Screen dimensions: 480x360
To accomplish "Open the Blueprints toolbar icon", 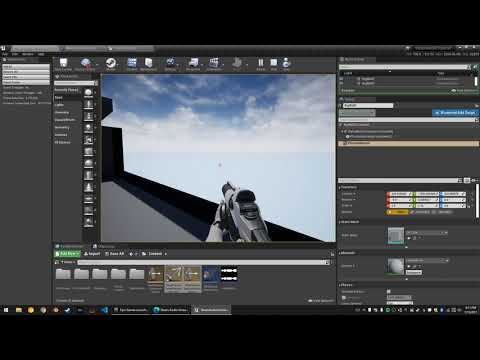I will pyautogui.click(x=193, y=63).
